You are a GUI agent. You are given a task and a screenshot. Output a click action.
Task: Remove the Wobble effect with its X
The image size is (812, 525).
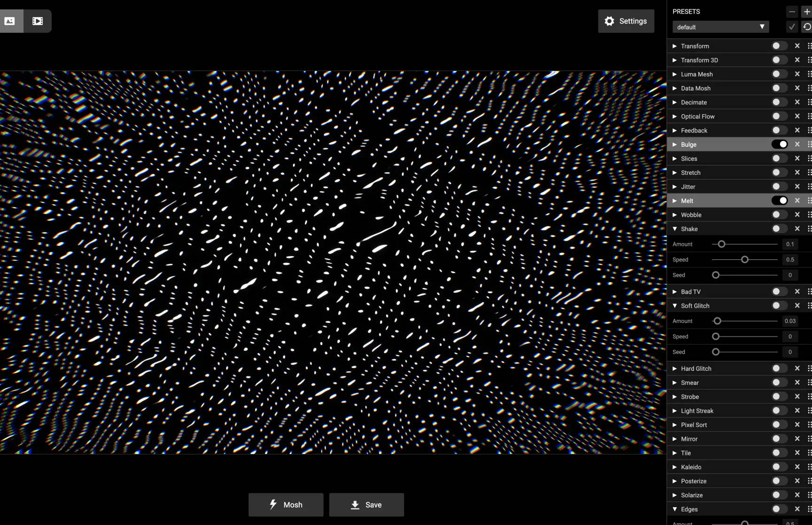pyautogui.click(x=797, y=215)
